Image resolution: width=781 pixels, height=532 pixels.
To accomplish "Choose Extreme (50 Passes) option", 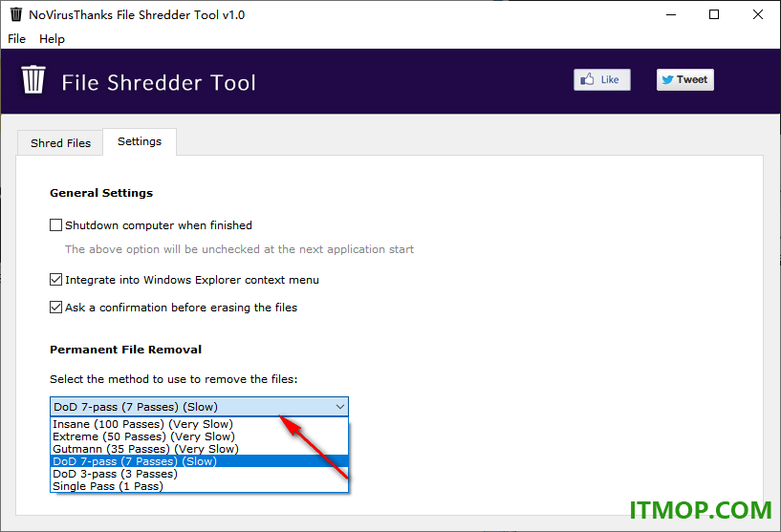I will (199, 436).
